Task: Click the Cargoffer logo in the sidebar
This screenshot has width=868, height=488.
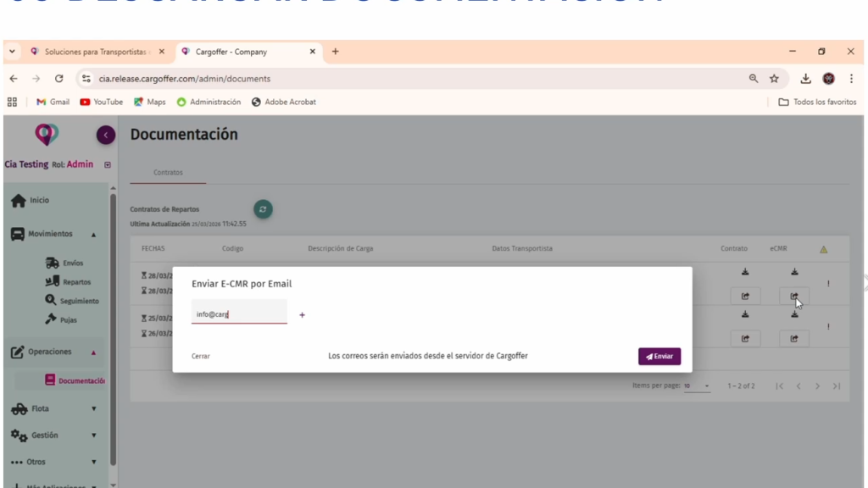Action: [x=47, y=134]
